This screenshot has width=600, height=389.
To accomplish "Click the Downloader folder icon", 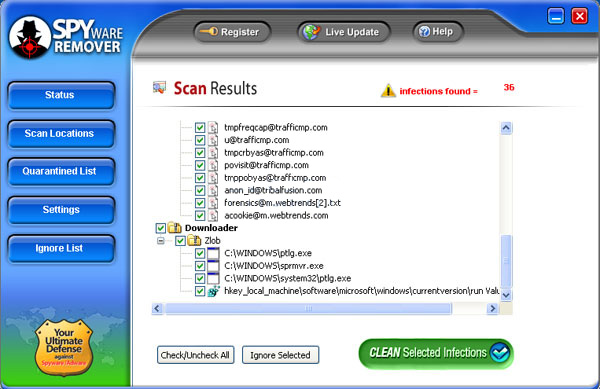I will [x=175, y=228].
